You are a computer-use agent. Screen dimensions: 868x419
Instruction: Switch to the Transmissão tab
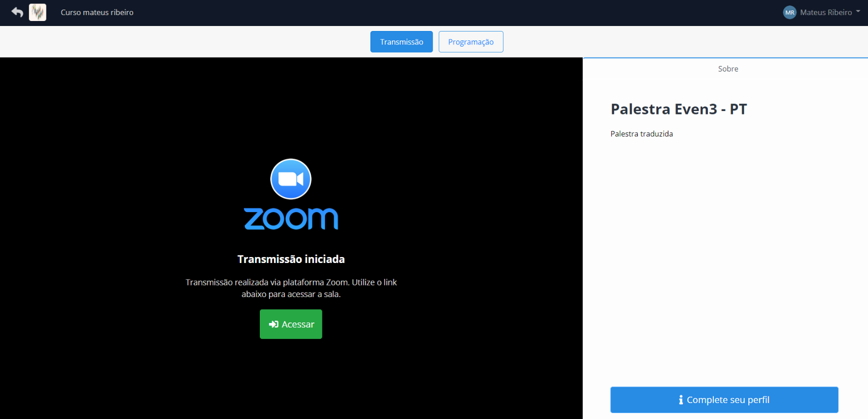pos(401,41)
